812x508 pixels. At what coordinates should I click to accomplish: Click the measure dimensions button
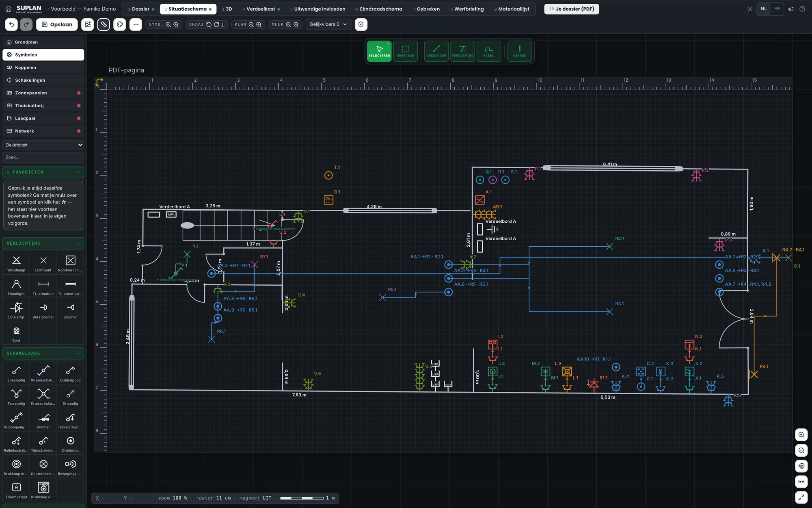[x=801, y=482]
